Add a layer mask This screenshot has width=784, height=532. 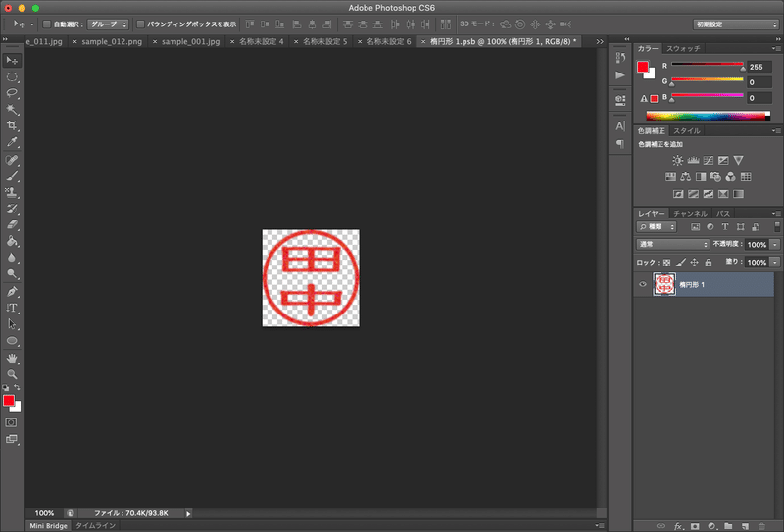(x=695, y=526)
